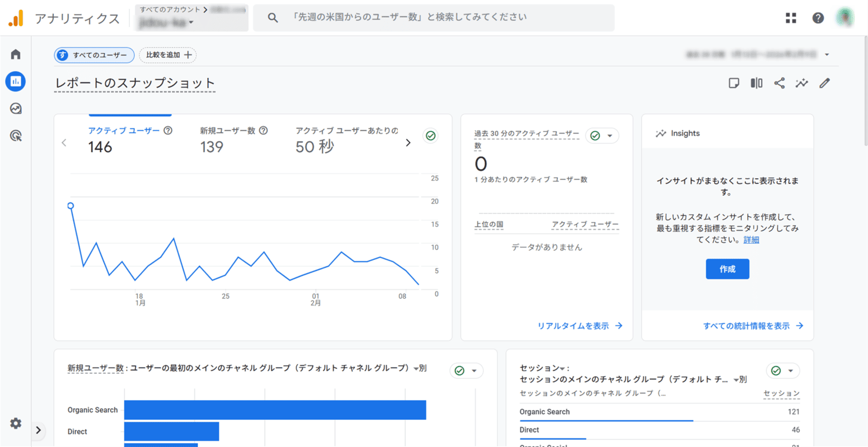The width and height of the screenshot is (868, 447).
Task: Click the Share report icon
Action: 779,83
